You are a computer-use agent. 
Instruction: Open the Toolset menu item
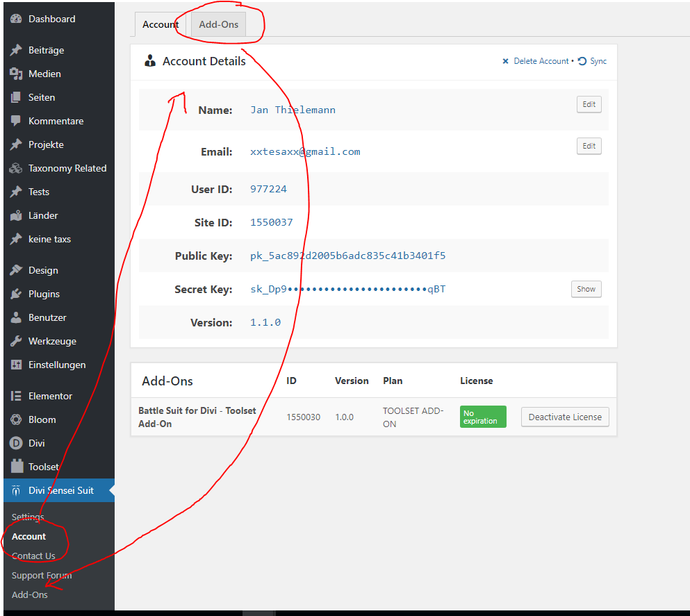tap(59, 467)
